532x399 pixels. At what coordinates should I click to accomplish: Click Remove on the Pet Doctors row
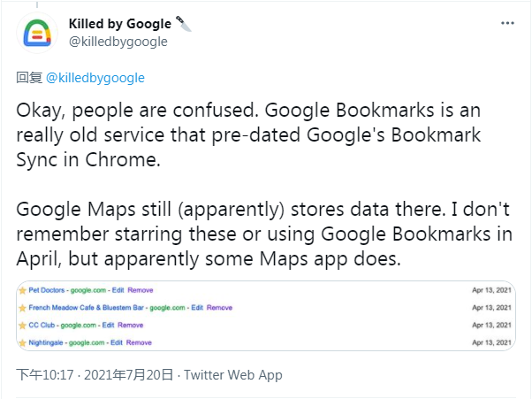(141, 289)
